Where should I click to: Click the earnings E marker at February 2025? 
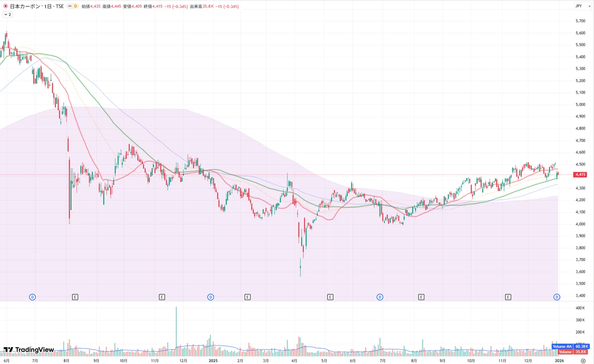pos(247,297)
